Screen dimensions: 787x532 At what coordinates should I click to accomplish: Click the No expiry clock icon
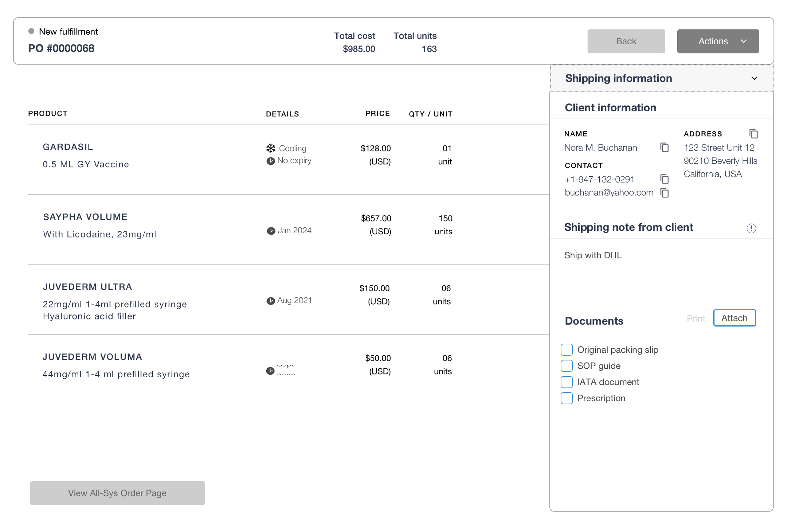(x=271, y=161)
